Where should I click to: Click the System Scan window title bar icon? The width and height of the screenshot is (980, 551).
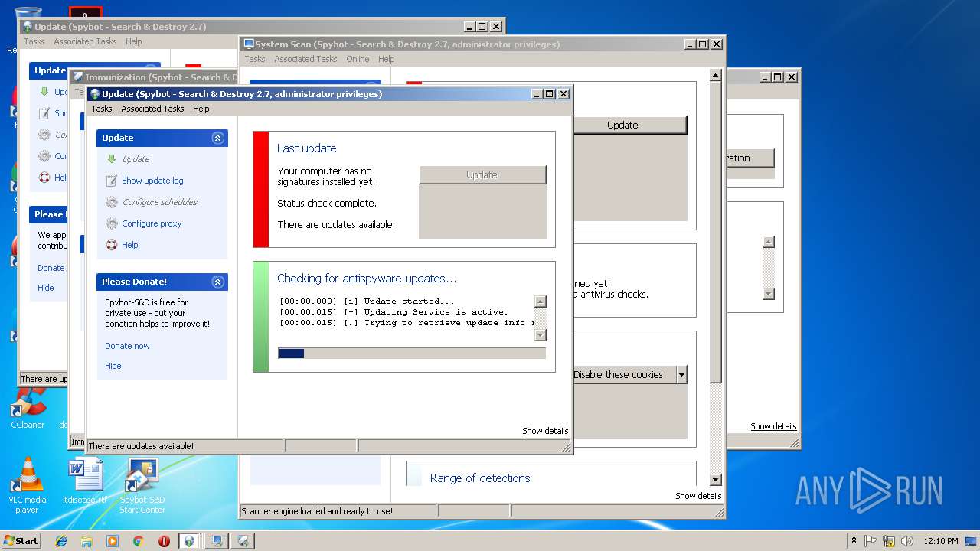(248, 44)
